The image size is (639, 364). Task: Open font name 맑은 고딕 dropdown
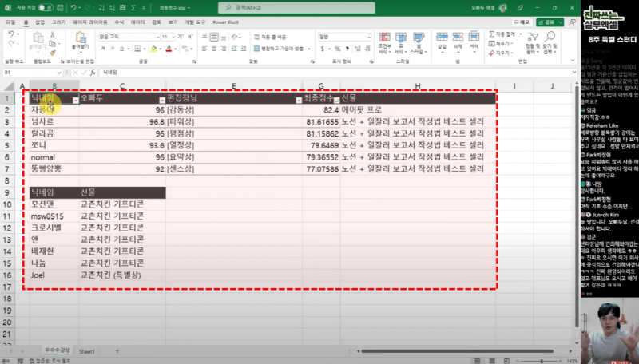[157, 37]
